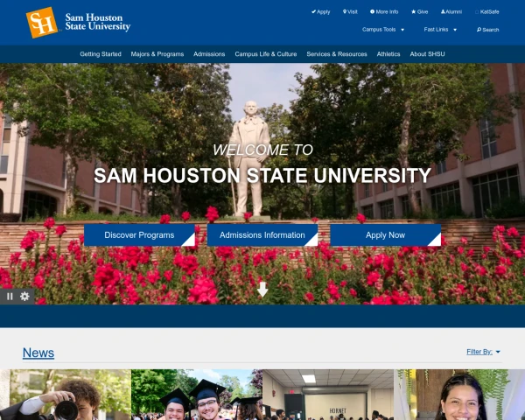Open the Services & Resources menu
Viewport: 525px width, 420px height.
tap(337, 54)
